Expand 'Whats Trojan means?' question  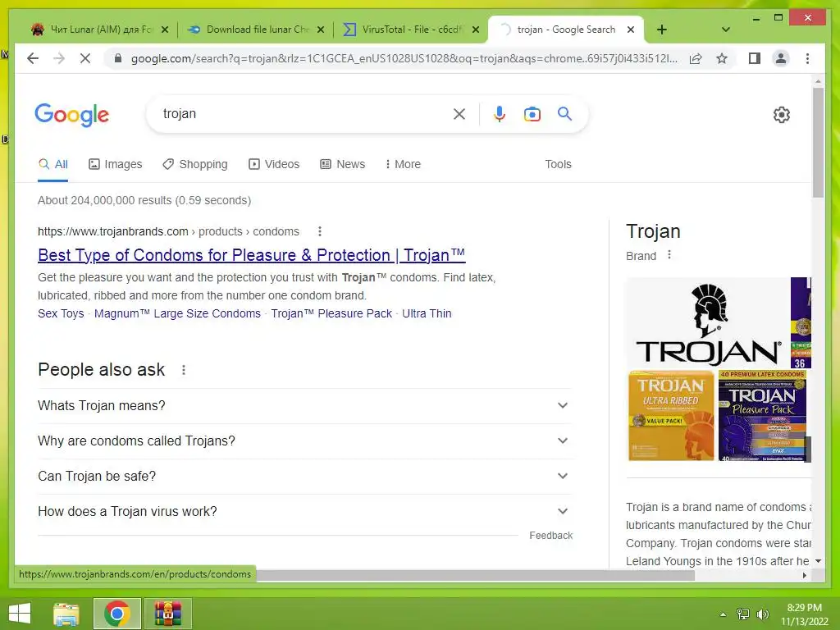(x=304, y=405)
